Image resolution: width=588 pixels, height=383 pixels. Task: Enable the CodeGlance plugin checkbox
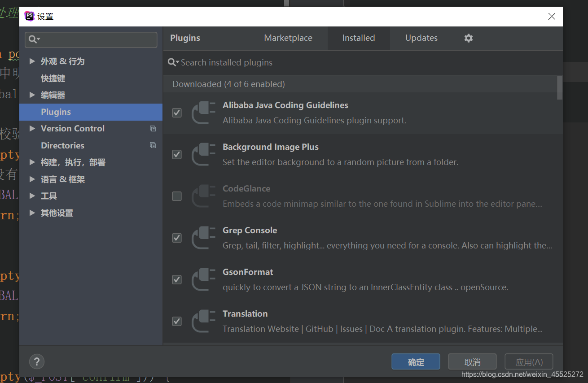click(177, 196)
